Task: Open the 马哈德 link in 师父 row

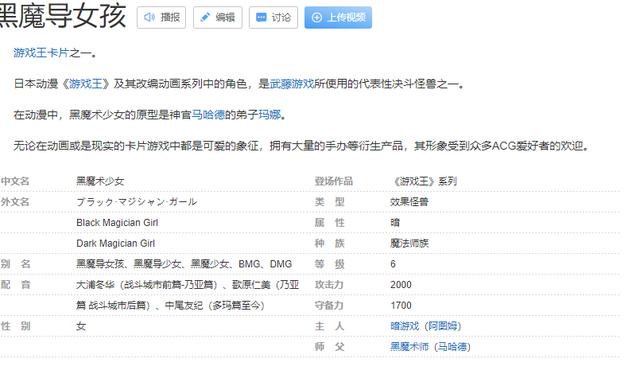Action: [x=452, y=346]
